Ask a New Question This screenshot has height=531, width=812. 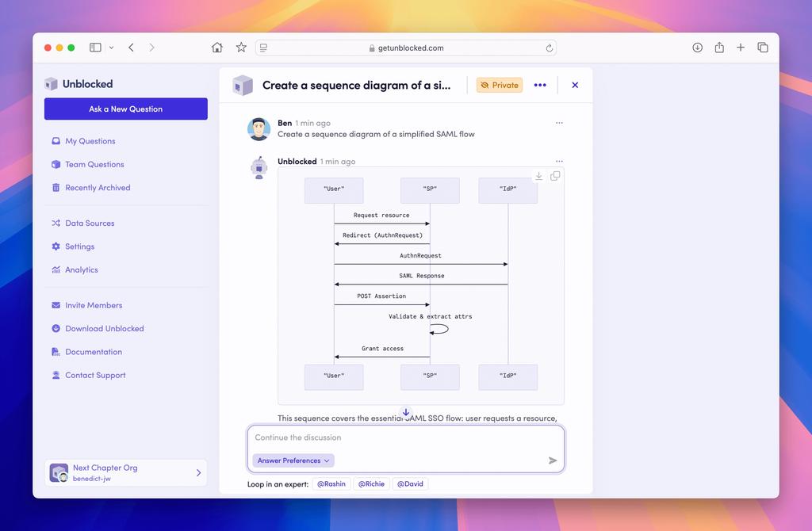126,109
